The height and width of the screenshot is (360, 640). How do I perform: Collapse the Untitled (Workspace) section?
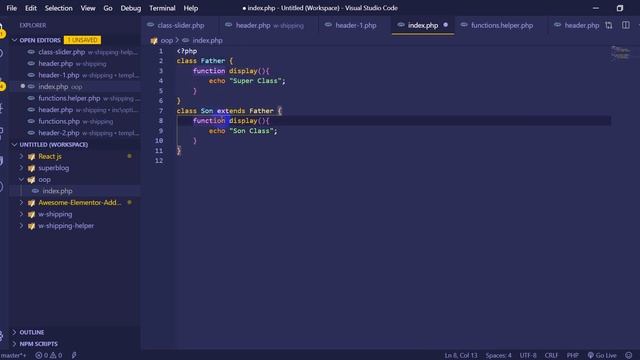(x=15, y=145)
